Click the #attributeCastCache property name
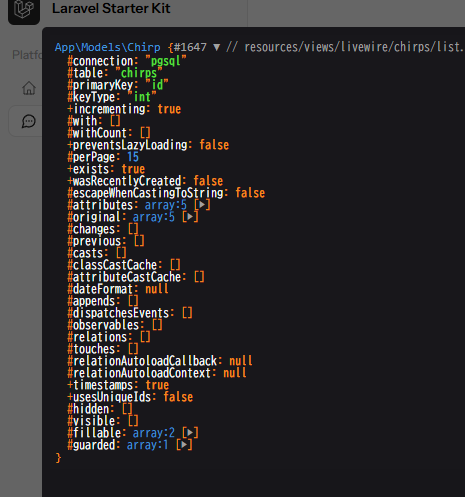This screenshot has height=497, width=465. [124, 277]
